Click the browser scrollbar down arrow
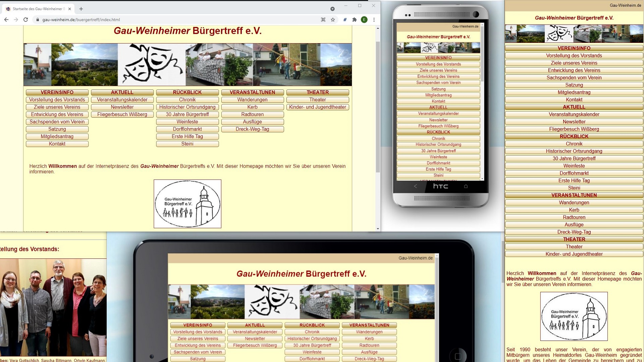The image size is (644, 362). coord(378,229)
